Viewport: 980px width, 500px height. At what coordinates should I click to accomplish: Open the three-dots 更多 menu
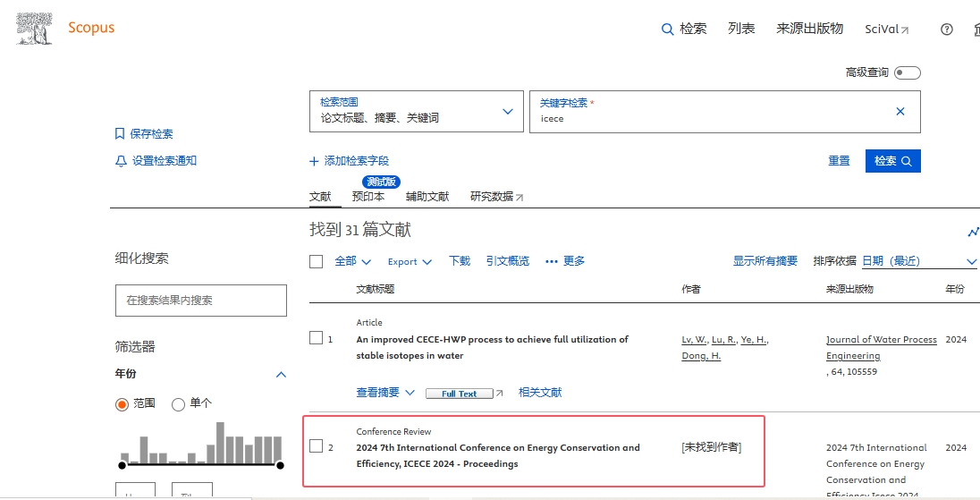[552, 261]
